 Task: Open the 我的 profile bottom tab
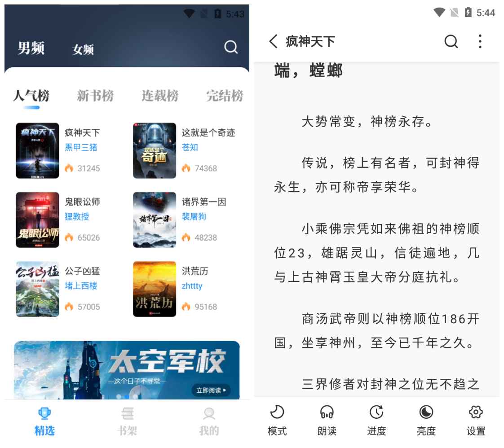(x=209, y=422)
